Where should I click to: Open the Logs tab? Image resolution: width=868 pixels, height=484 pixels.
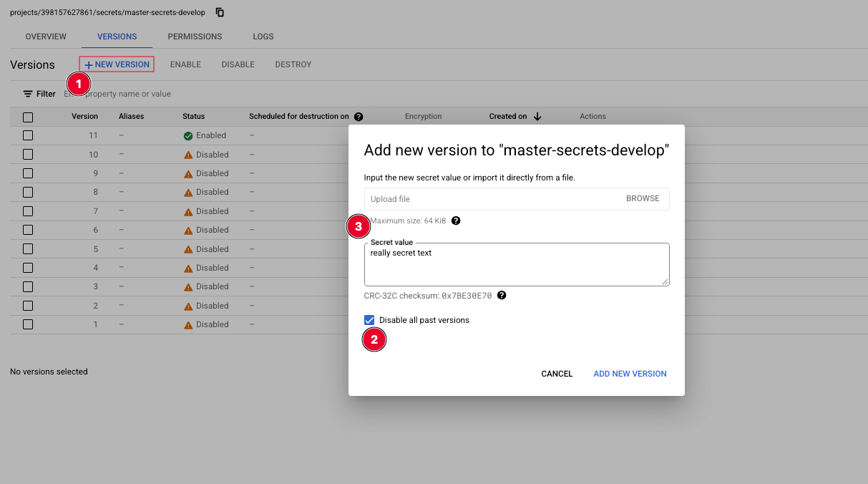pos(263,36)
